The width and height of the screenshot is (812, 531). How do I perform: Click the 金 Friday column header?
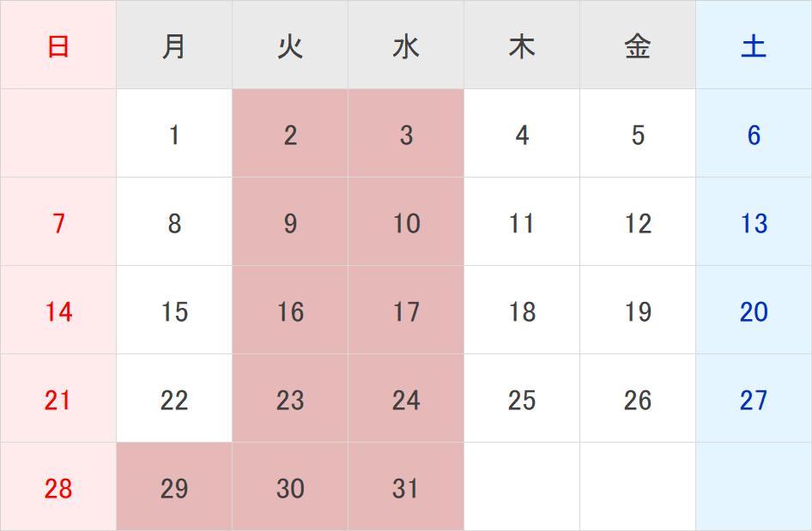pos(638,46)
